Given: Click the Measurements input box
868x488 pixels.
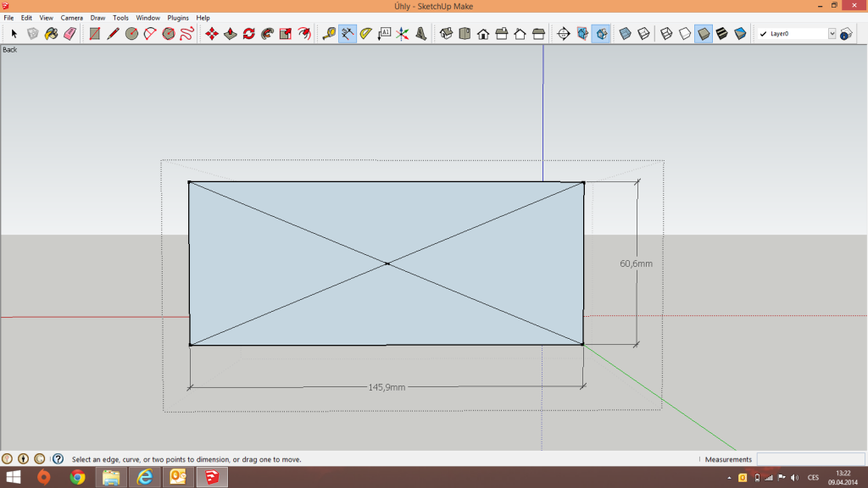Looking at the screenshot, I should [810, 459].
